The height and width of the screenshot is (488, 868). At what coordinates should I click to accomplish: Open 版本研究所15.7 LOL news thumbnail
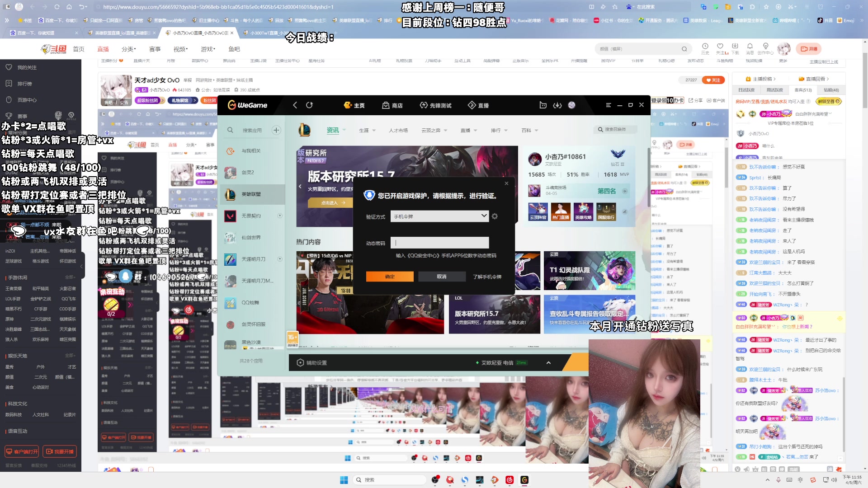(494, 314)
